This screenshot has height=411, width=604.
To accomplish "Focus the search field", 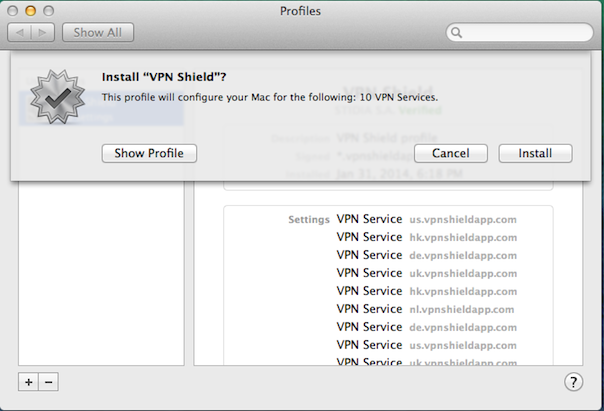I will (520, 32).
